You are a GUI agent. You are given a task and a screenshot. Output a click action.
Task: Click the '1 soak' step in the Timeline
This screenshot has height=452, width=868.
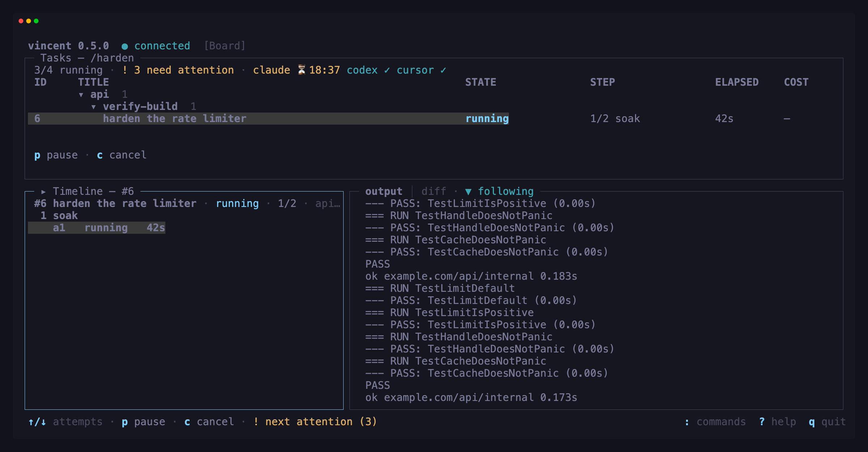pyautogui.click(x=59, y=216)
